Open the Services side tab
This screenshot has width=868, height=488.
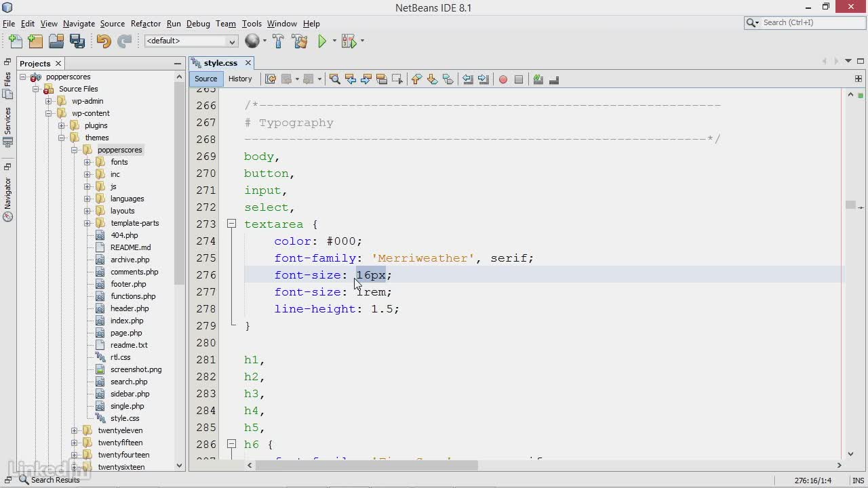point(7,127)
